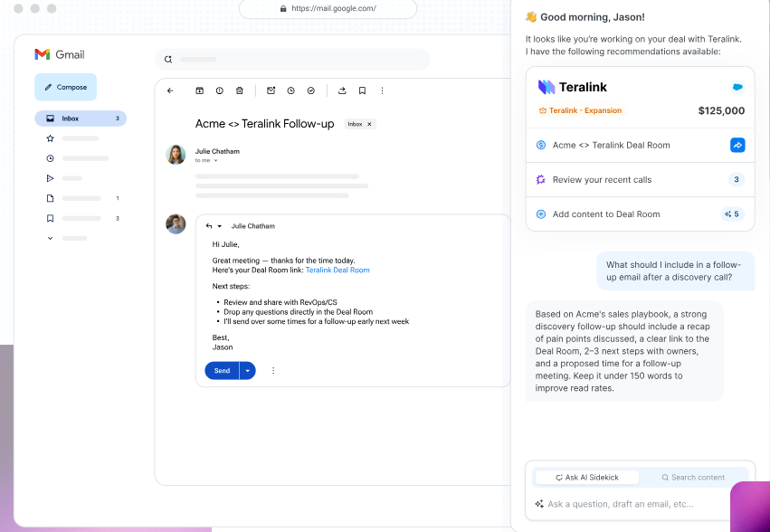Click the recent calls count badge 3
This screenshot has height=532, width=770.
(x=737, y=179)
